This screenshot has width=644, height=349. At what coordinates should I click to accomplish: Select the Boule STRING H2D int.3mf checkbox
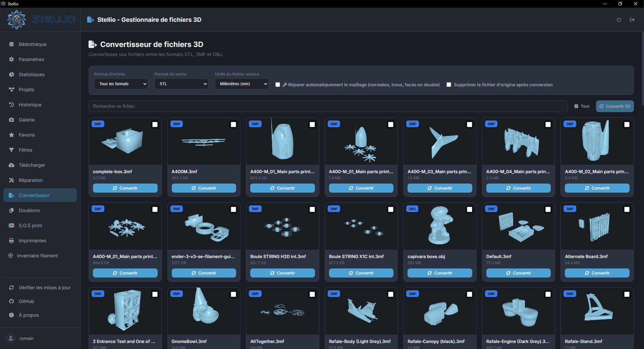point(312,209)
